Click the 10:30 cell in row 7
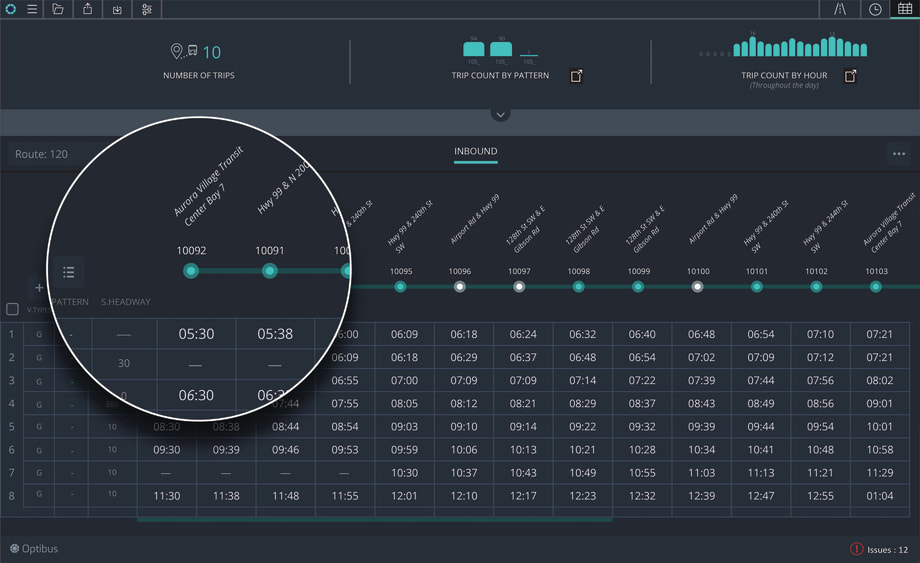The image size is (920, 563). (x=404, y=473)
